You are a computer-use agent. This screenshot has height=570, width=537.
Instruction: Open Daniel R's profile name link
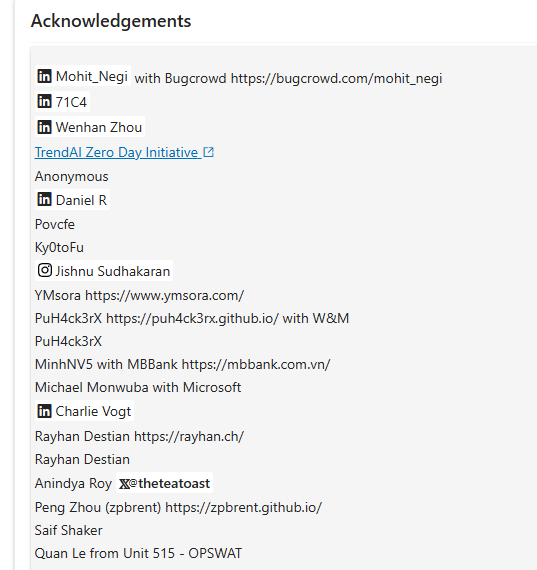point(81,200)
